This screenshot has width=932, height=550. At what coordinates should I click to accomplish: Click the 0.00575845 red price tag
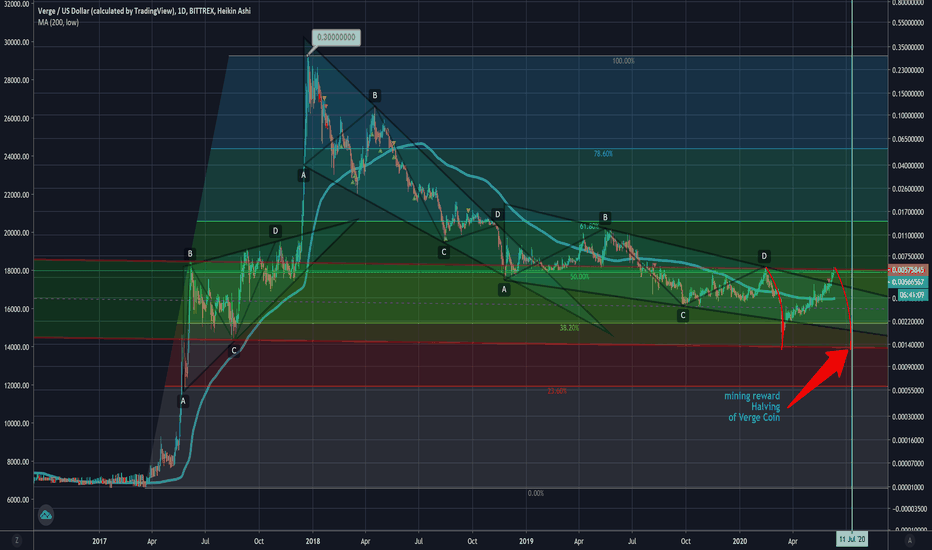(908, 270)
